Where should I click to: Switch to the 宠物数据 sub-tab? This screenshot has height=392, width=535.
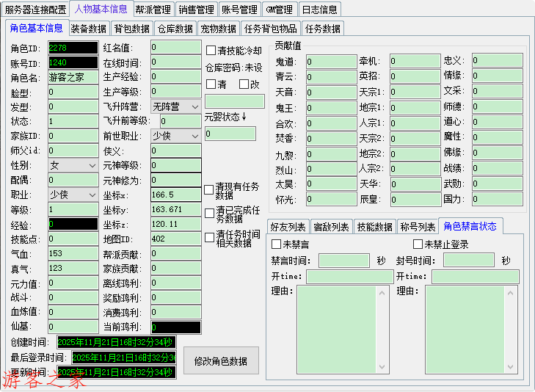coord(219,29)
